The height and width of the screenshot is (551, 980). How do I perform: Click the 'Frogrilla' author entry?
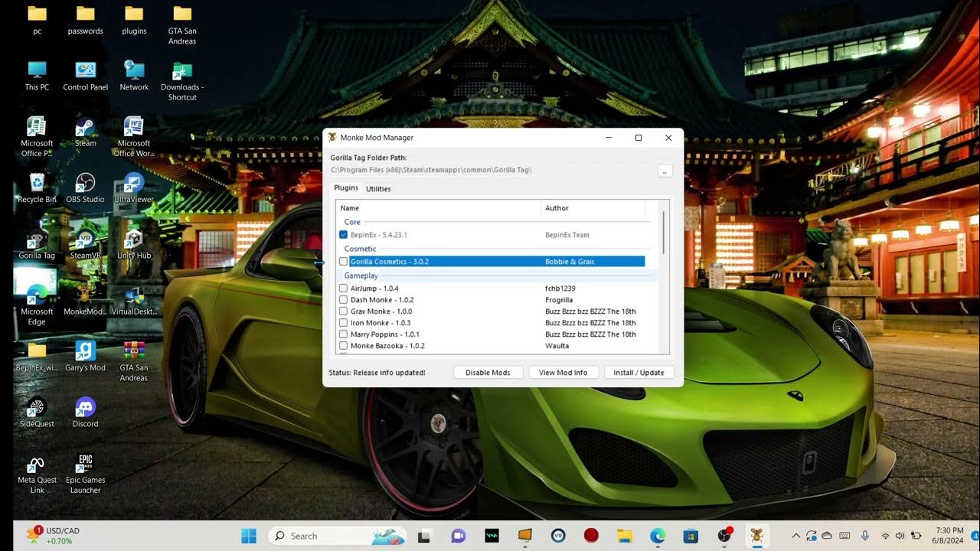click(559, 300)
